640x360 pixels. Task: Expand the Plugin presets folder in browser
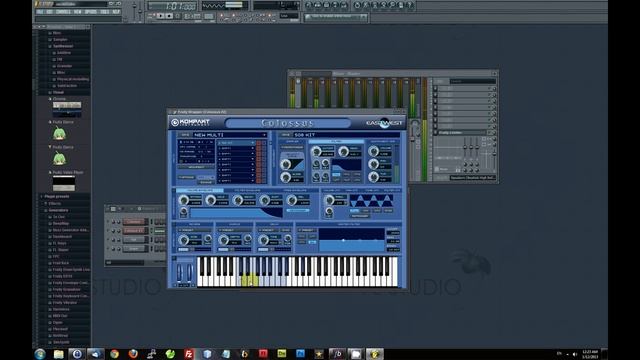pos(57,196)
